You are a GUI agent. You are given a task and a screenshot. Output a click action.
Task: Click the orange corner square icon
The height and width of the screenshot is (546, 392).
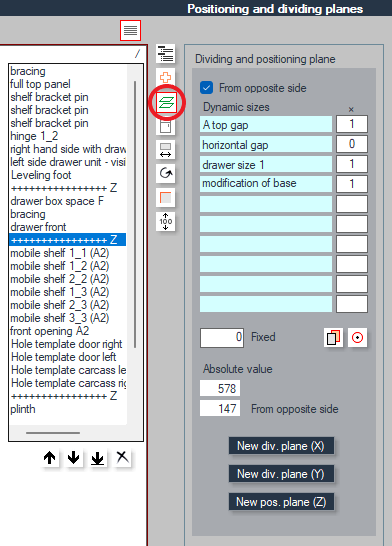(x=165, y=197)
